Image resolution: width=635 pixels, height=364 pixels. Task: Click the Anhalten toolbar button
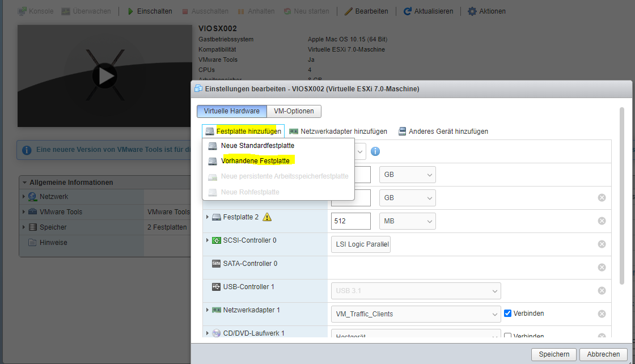[x=256, y=11]
